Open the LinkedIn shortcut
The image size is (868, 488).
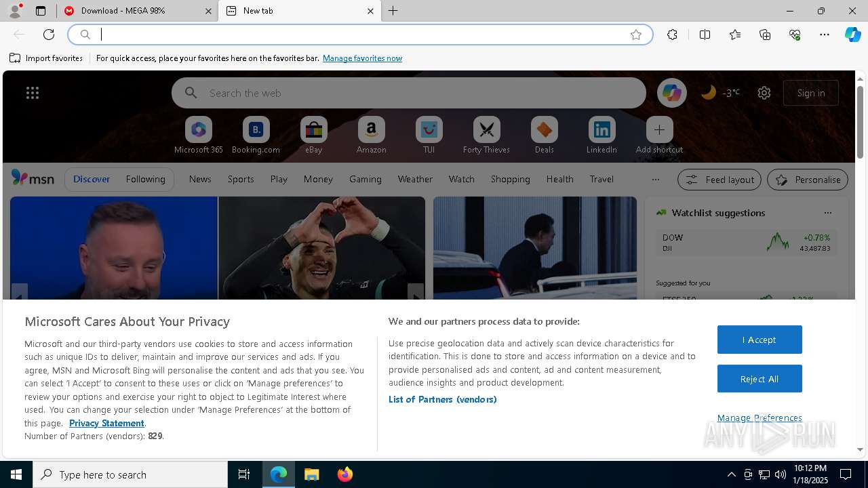pos(602,135)
